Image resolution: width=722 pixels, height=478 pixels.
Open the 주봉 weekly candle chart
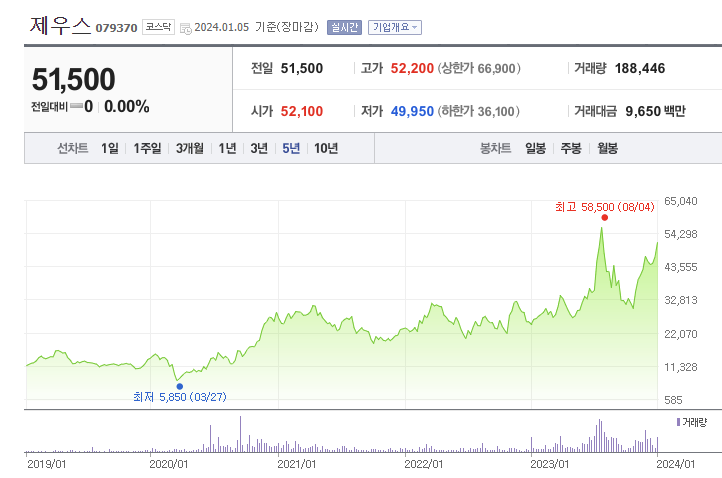point(571,148)
